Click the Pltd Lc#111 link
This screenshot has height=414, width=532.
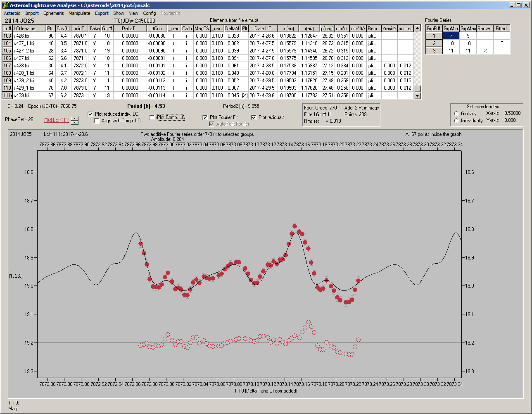click(57, 120)
